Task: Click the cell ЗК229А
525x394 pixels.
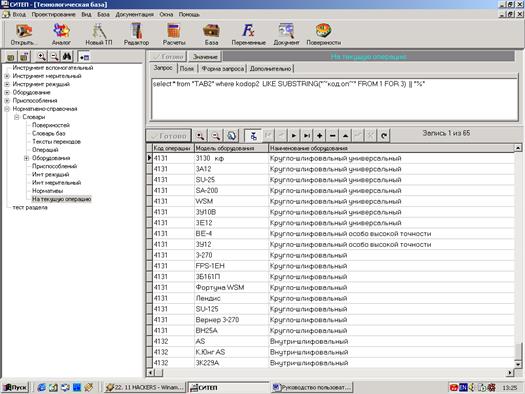Action: [x=231, y=363]
